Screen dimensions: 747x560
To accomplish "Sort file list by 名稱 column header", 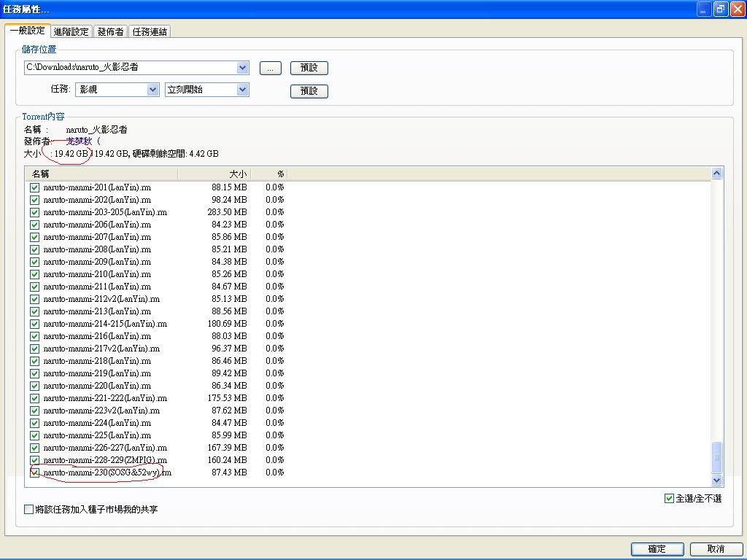I will pyautogui.click(x=101, y=174).
